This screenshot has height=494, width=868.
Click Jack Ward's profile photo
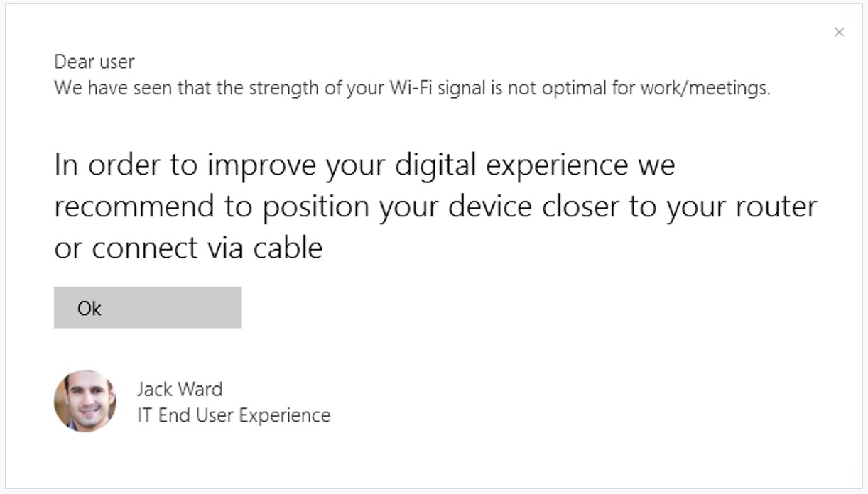[85, 401]
